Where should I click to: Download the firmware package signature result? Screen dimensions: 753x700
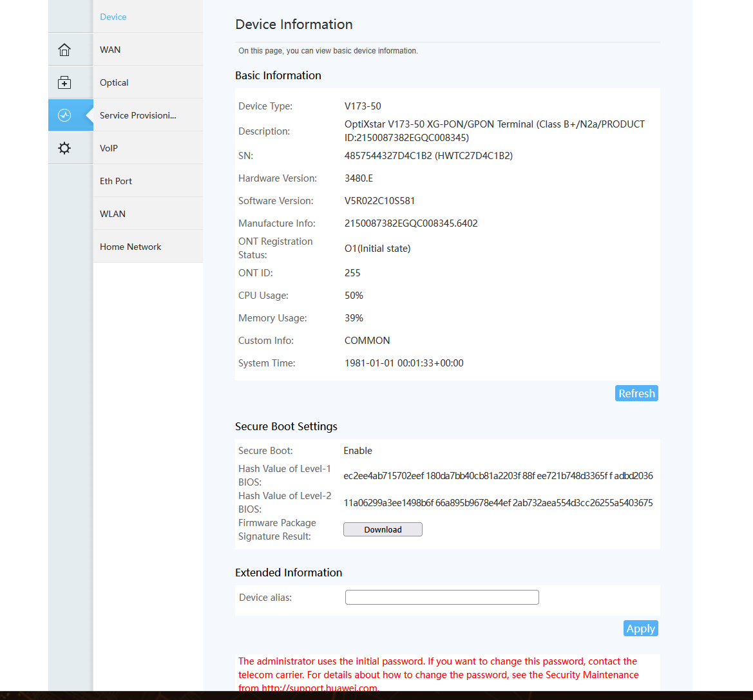coord(383,529)
